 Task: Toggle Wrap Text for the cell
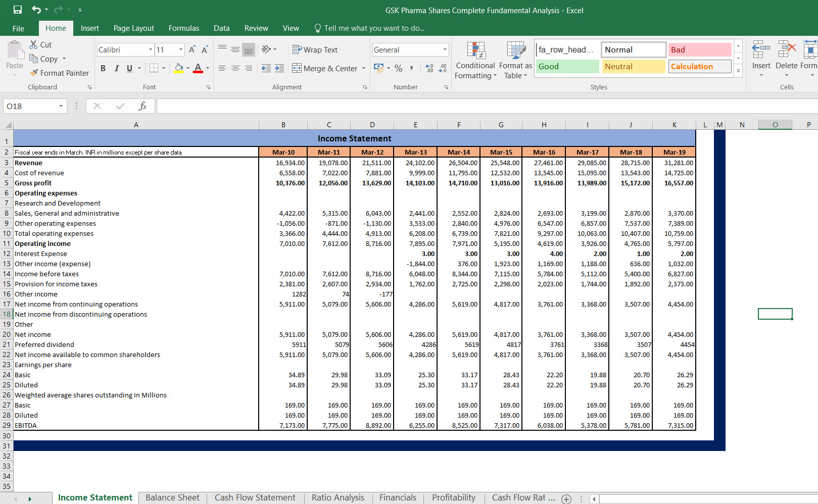coord(315,49)
